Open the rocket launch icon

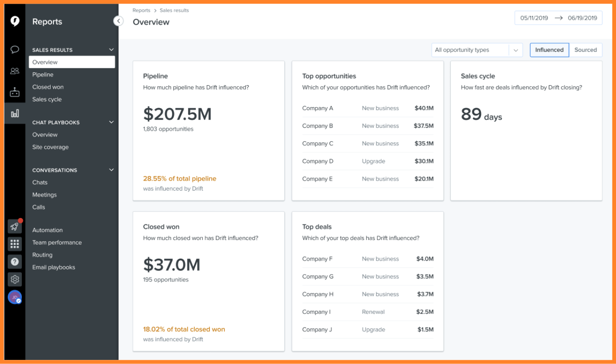click(x=15, y=227)
